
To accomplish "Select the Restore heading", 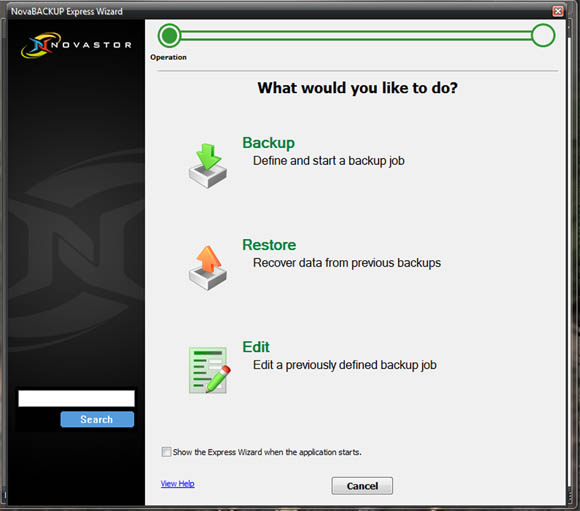I will [x=269, y=245].
